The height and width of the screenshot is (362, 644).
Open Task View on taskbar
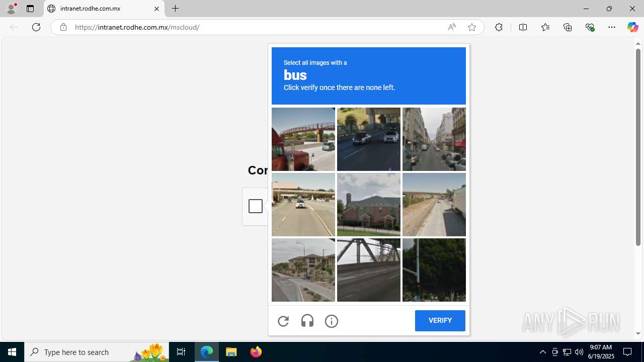click(181, 352)
